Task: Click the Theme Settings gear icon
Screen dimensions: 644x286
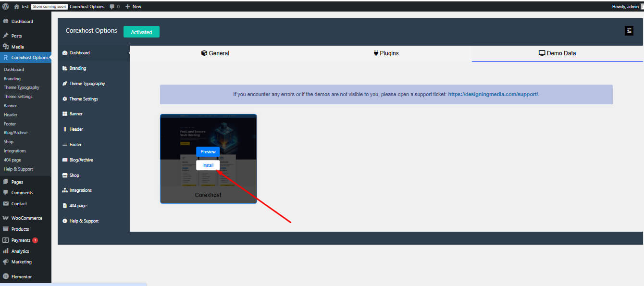Action: click(x=65, y=99)
